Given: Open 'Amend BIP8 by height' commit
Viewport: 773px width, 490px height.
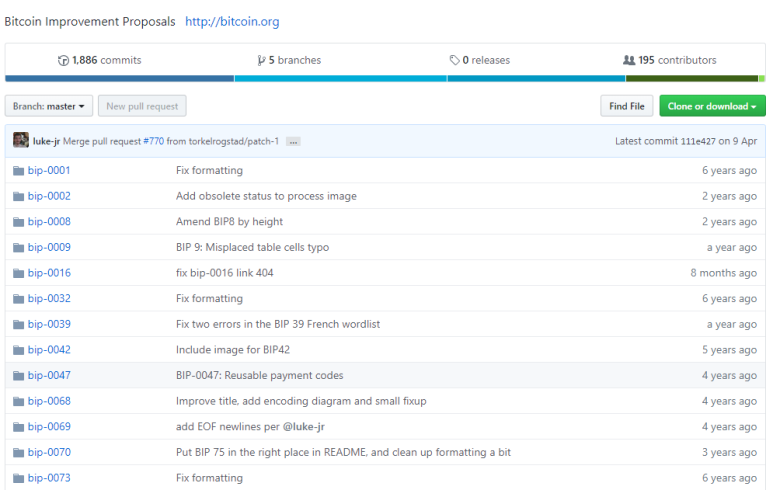Looking at the screenshot, I should tap(229, 222).
